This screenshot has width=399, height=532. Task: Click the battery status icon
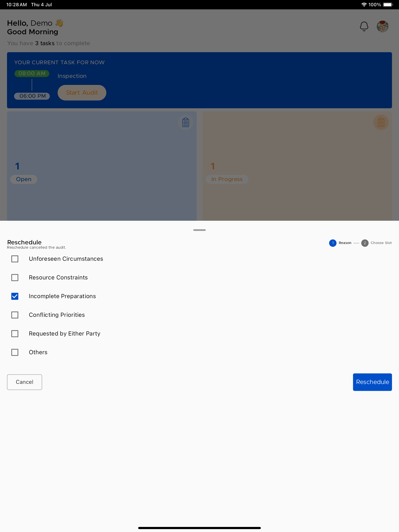388,4
